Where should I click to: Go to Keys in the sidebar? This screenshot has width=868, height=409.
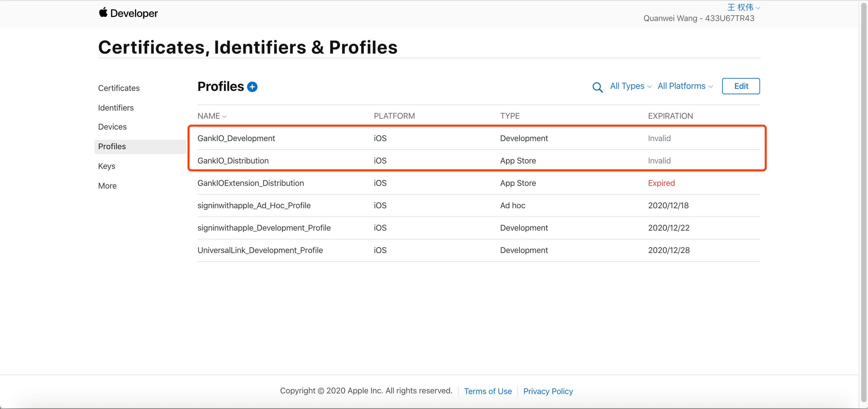(x=107, y=166)
